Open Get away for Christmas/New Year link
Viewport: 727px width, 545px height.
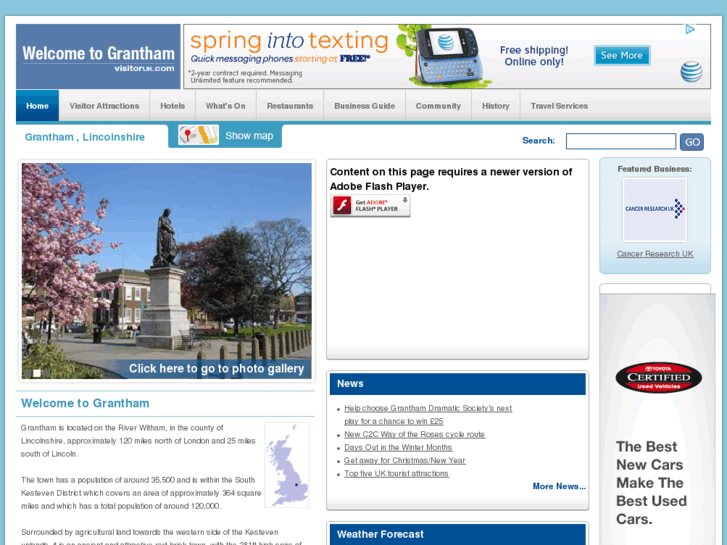click(404, 460)
